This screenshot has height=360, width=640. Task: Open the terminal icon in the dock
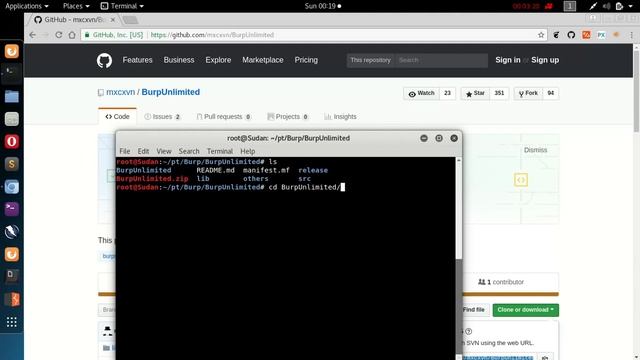(x=11, y=74)
